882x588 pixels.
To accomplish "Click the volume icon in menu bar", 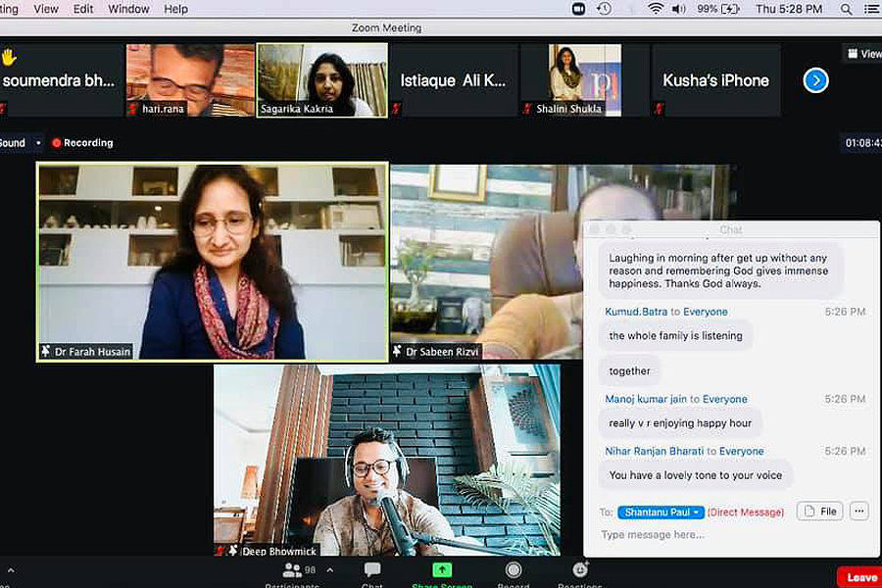I will tap(679, 9).
